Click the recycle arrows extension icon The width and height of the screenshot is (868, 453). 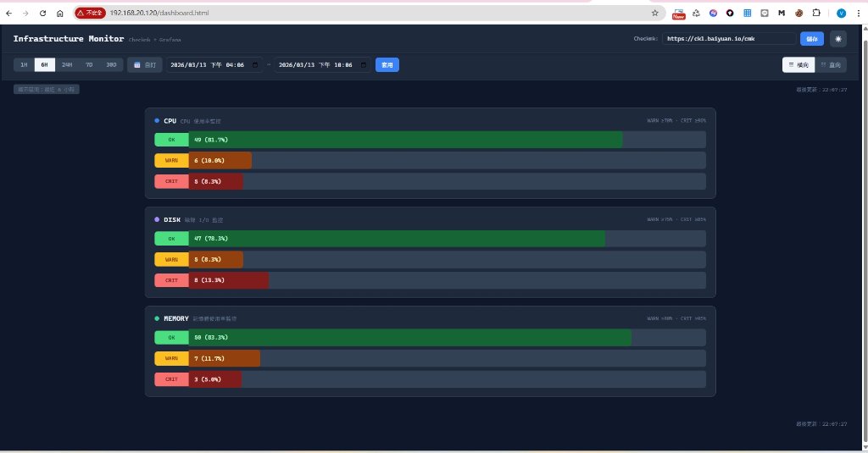pyautogui.click(x=697, y=13)
